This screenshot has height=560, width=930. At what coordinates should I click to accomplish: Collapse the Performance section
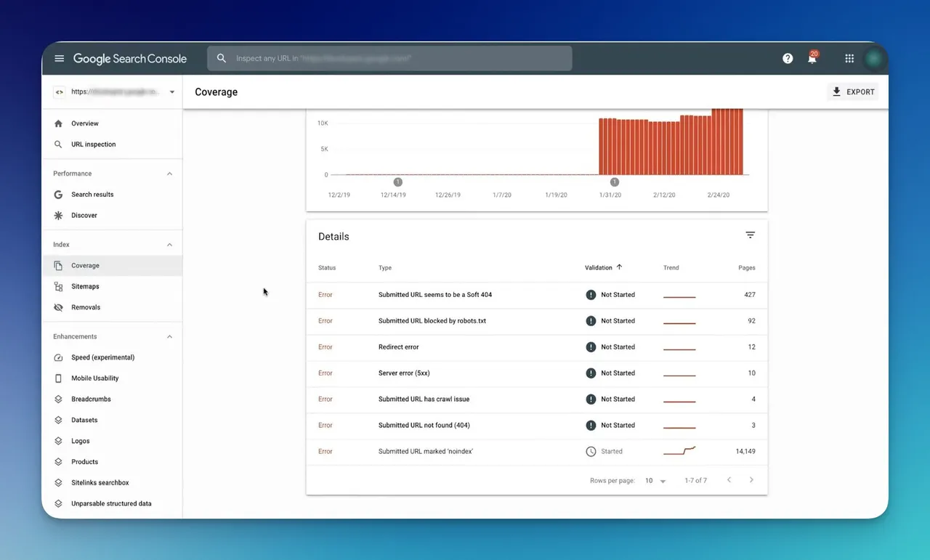[169, 174]
